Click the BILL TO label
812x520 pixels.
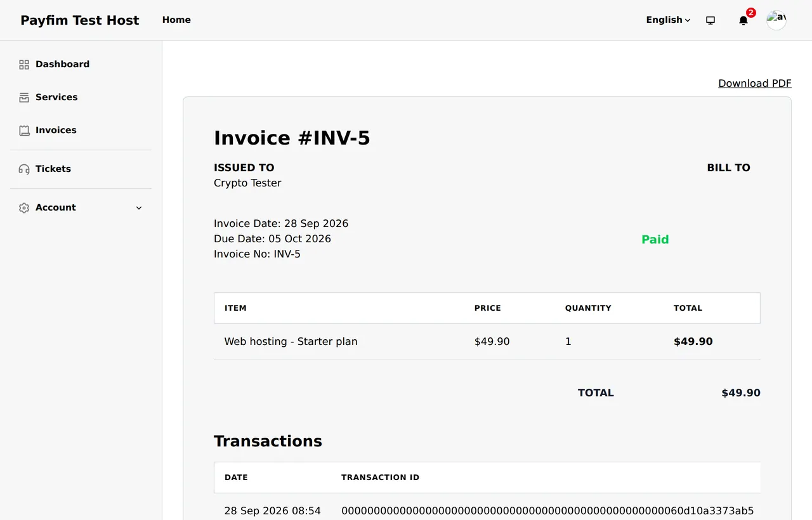coord(729,167)
